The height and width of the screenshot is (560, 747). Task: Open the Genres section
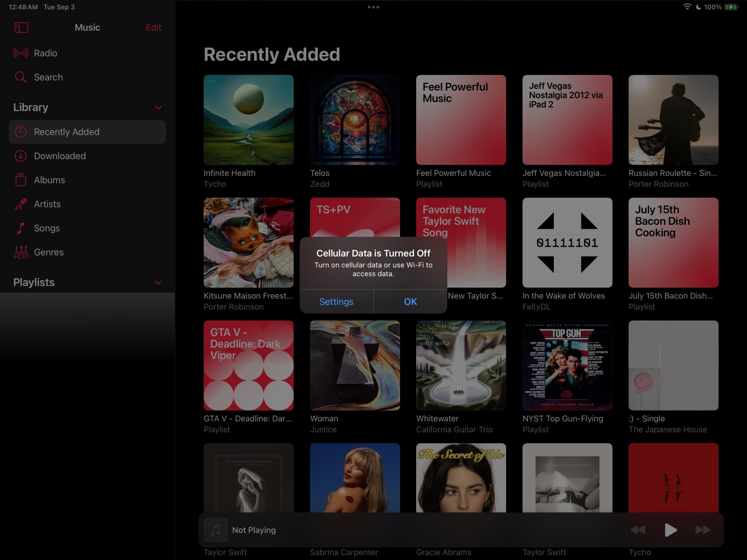tap(49, 252)
